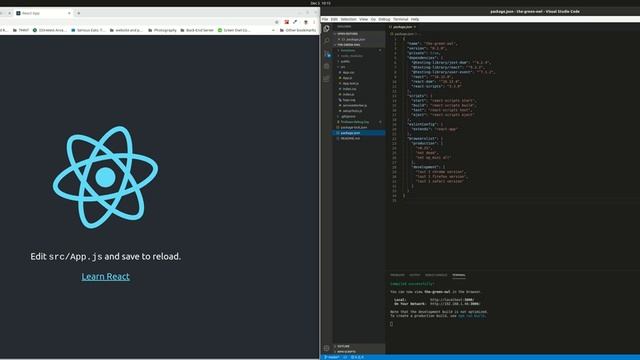640x360 pixels.
Task: Collapse the src folder
Action: [x=359, y=67]
